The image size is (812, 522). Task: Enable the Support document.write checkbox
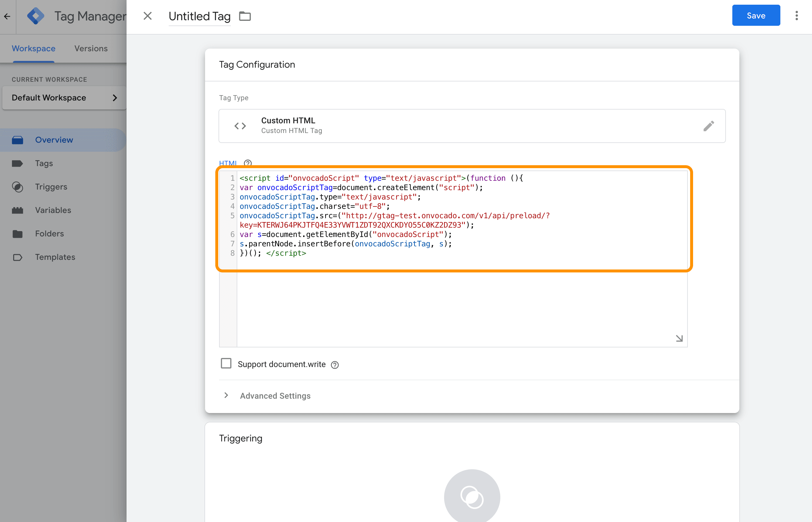click(x=226, y=363)
